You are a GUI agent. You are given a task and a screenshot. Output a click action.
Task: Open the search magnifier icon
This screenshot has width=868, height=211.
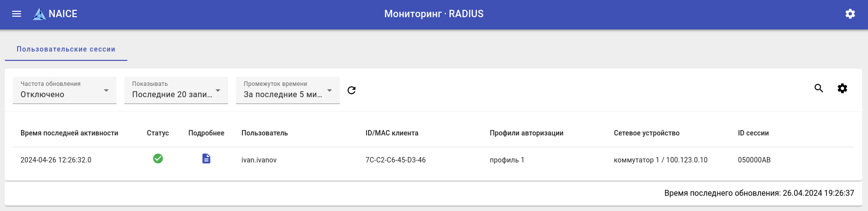(x=819, y=88)
